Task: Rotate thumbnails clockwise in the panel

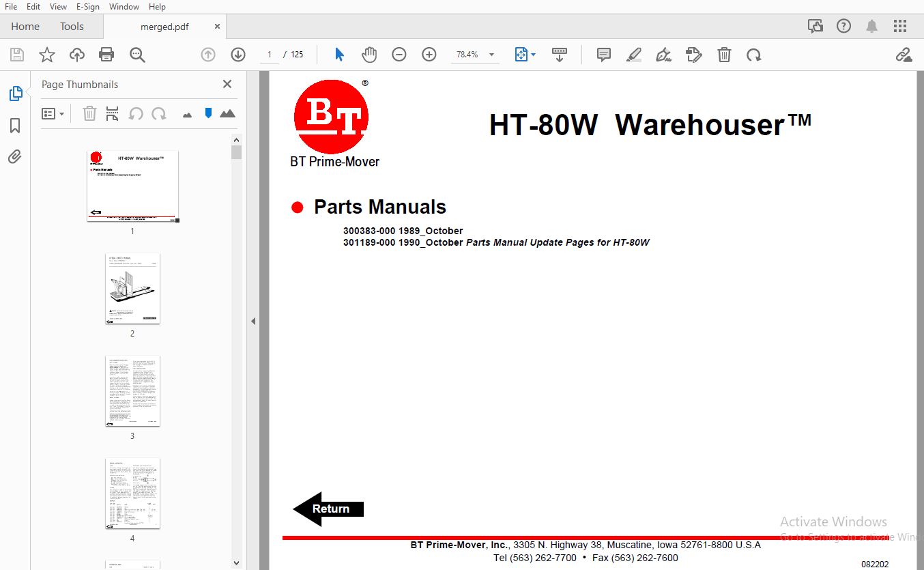Action: 159,114
